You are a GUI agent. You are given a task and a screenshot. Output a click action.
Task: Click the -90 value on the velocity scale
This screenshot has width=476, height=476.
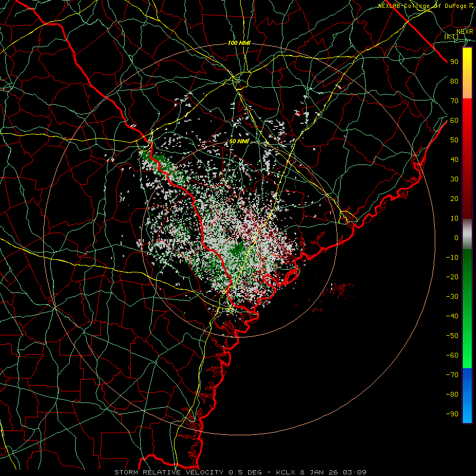452,414
